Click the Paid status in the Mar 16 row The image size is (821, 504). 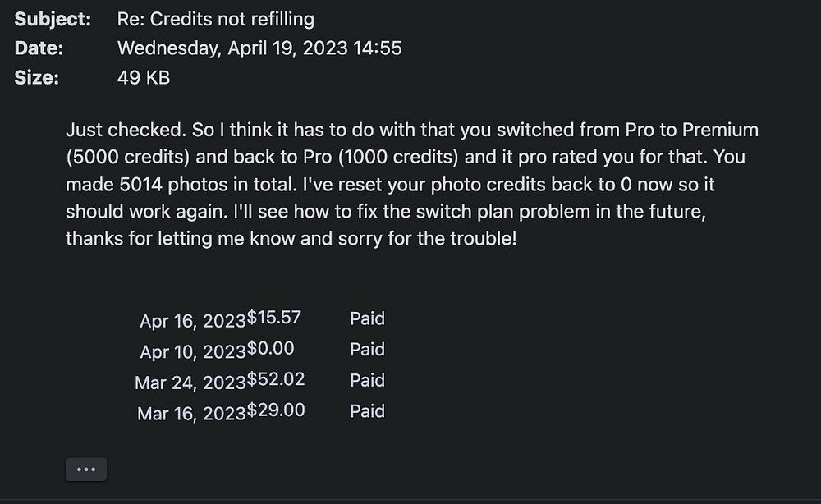click(367, 411)
